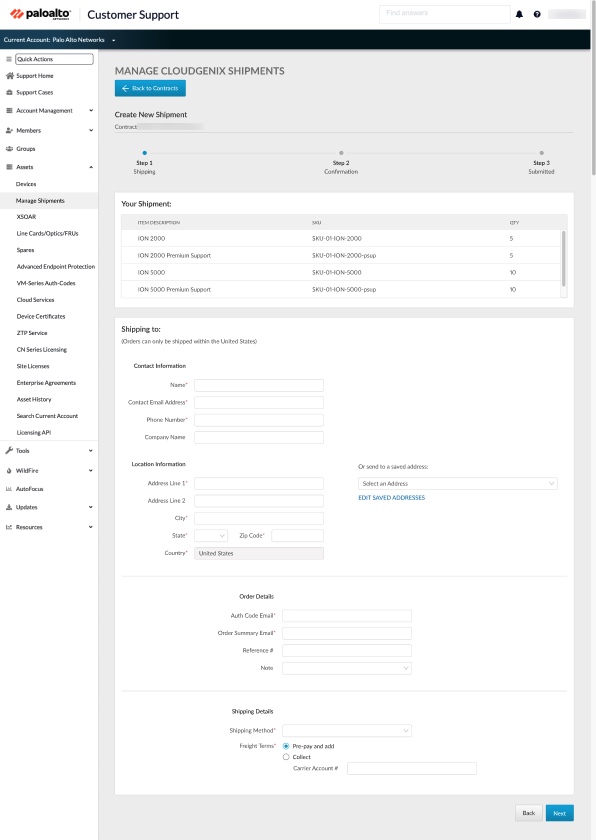Screen dimensions: 596x840
Task: Focus the Quick Actions search field
Action: pos(54,59)
